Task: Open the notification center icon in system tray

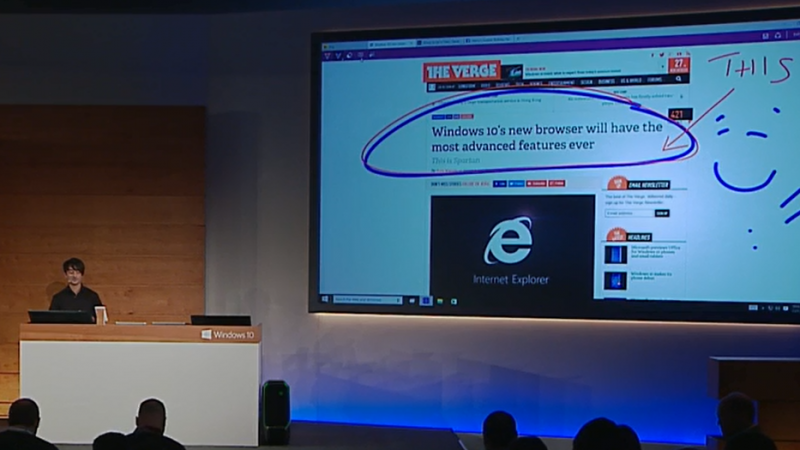Action: [786, 308]
